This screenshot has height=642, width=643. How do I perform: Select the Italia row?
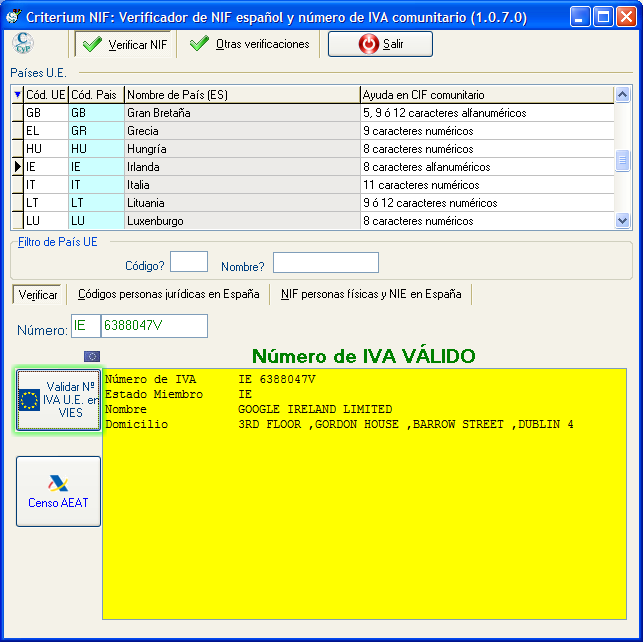pyautogui.click(x=313, y=185)
